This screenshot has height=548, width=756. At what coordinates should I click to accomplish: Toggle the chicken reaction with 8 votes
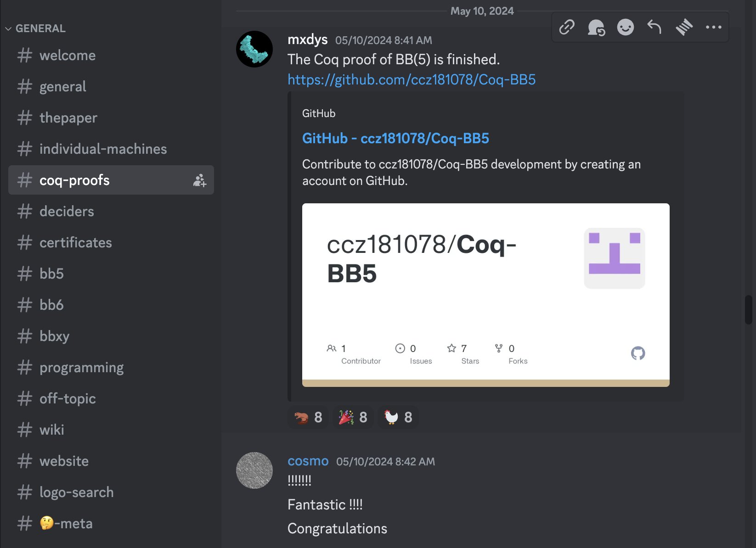(x=398, y=417)
